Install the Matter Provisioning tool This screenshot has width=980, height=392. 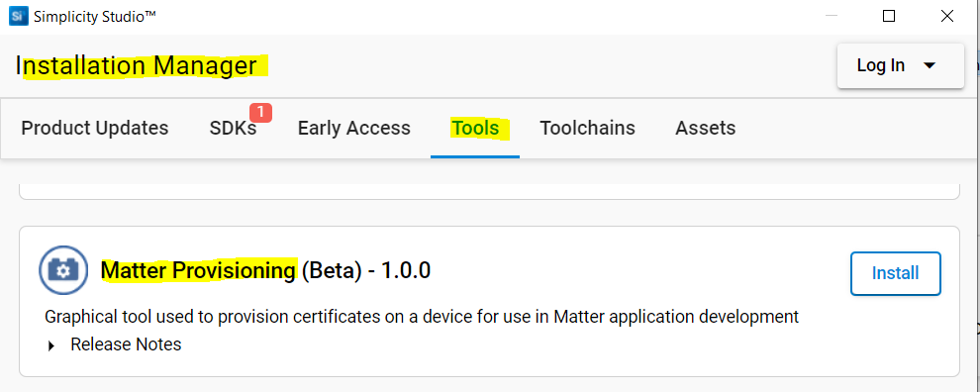895,273
